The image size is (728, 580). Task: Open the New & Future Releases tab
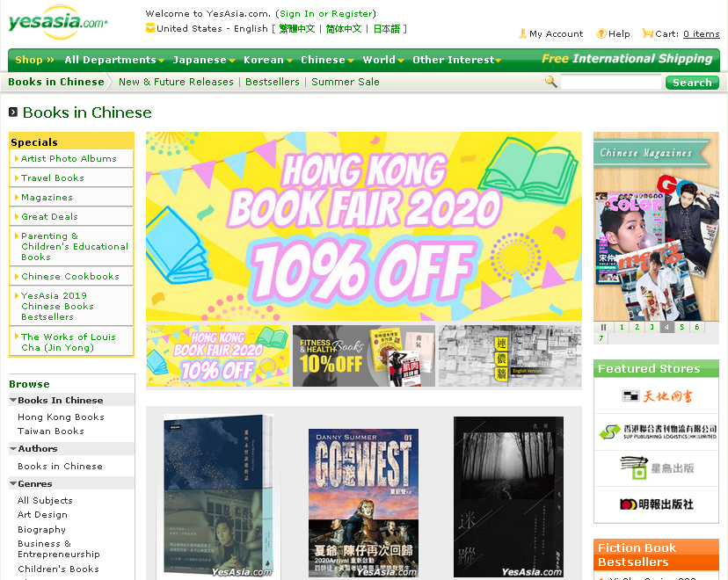(x=176, y=82)
